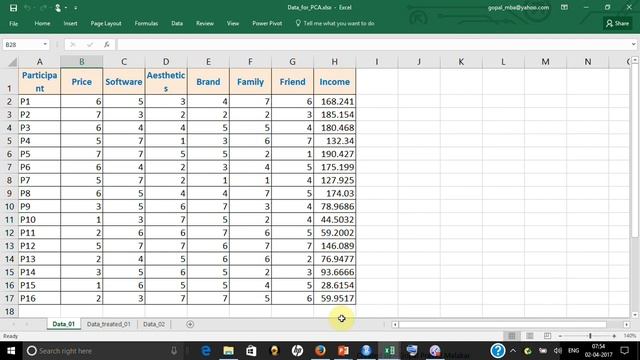640x360 pixels.
Task: Select column H header
Action: [x=334, y=62]
